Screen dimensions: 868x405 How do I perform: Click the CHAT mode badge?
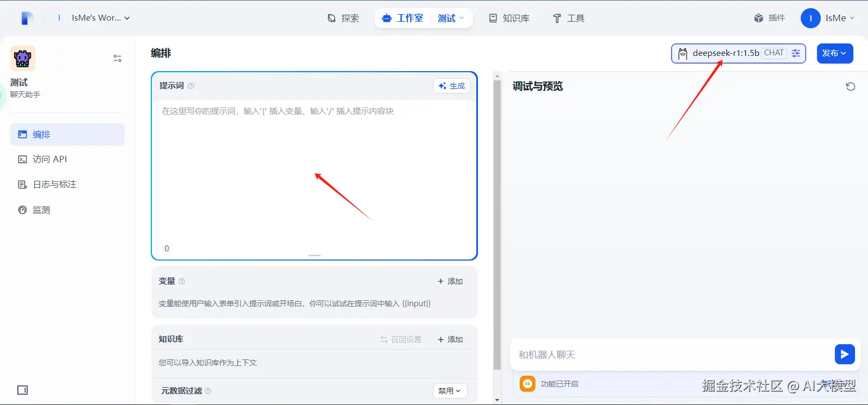(774, 53)
